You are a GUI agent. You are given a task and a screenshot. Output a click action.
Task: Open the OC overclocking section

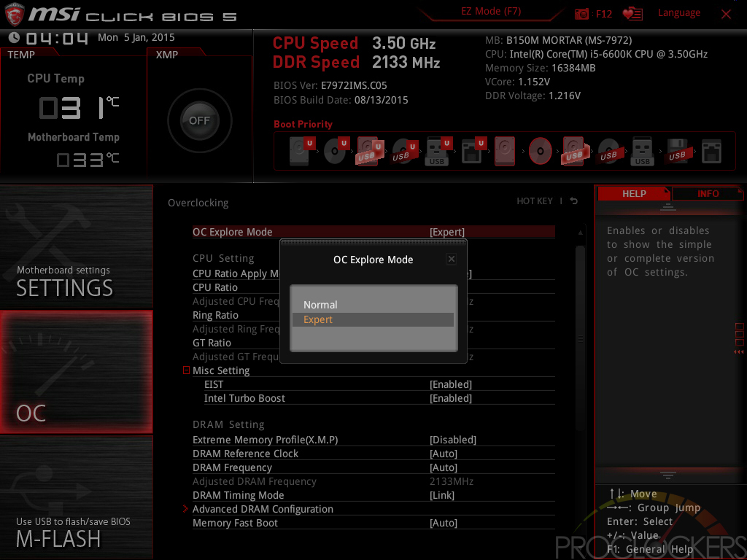[x=76, y=372]
